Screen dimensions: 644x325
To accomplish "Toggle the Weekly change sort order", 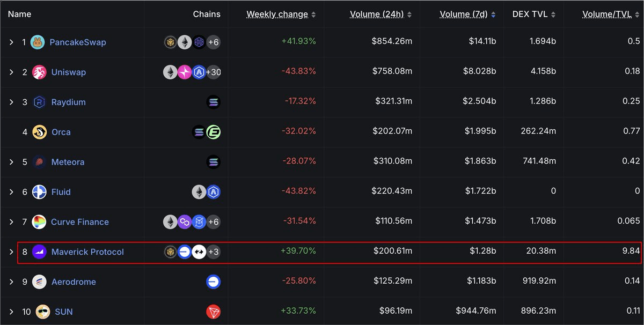I will 277,14.
